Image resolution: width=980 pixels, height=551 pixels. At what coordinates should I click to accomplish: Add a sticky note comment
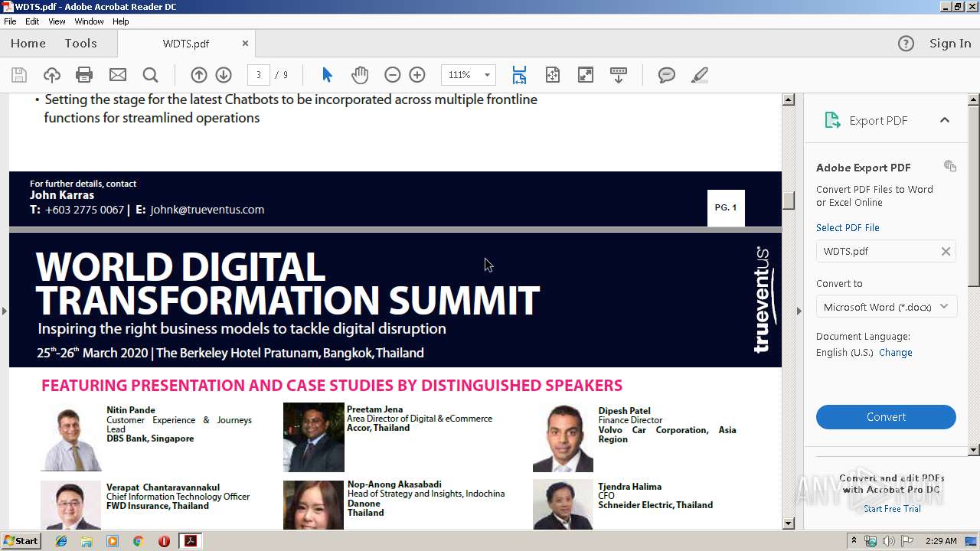pyautogui.click(x=667, y=75)
